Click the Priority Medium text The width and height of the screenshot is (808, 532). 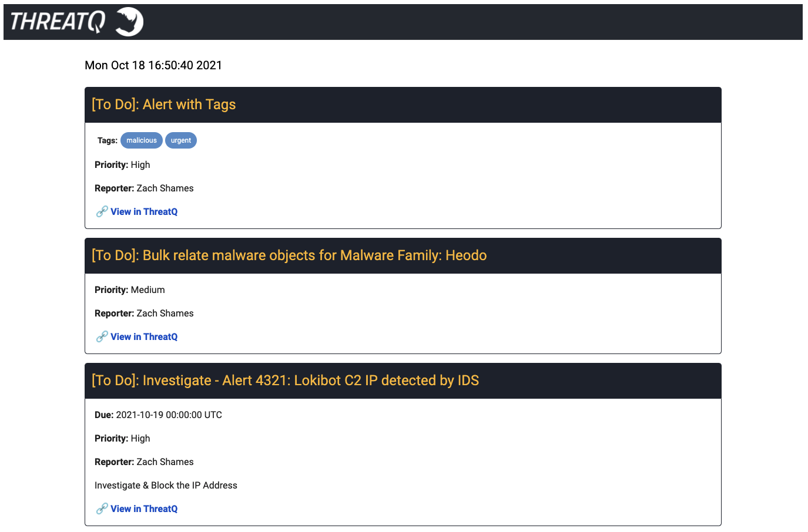point(130,289)
